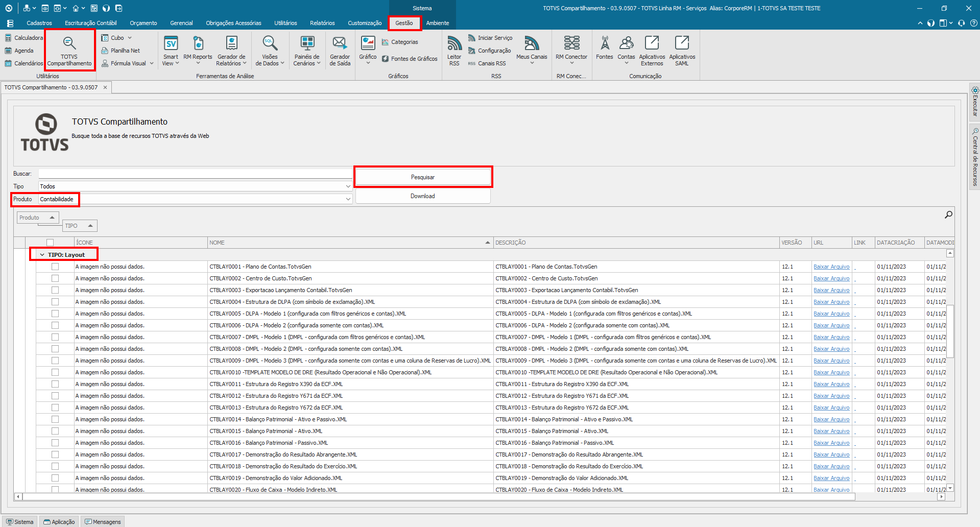Switch to Relatórios ribbon tab
This screenshot has height=527, width=980.
(322, 23)
